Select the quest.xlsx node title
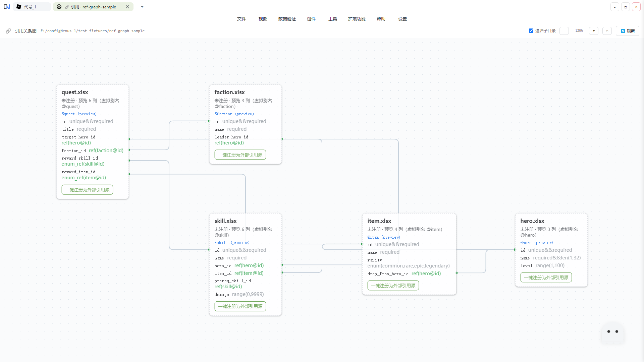 pos(75,92)
